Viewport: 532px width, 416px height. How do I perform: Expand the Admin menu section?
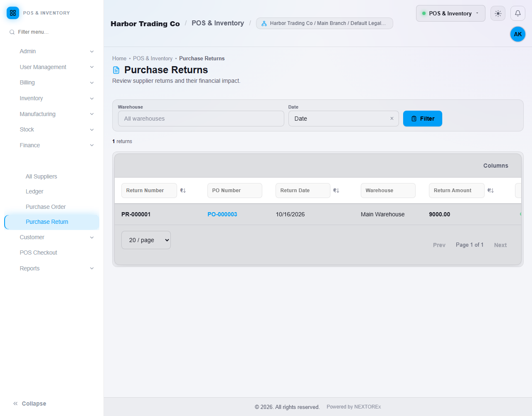tap(57, 51)
